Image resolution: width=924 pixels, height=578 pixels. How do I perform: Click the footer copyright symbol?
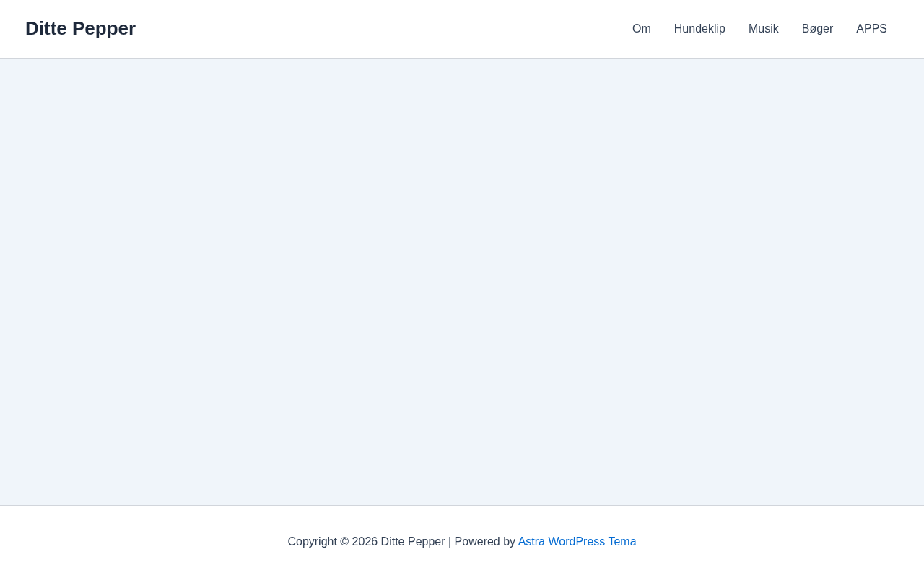click(x=344, y=542)
